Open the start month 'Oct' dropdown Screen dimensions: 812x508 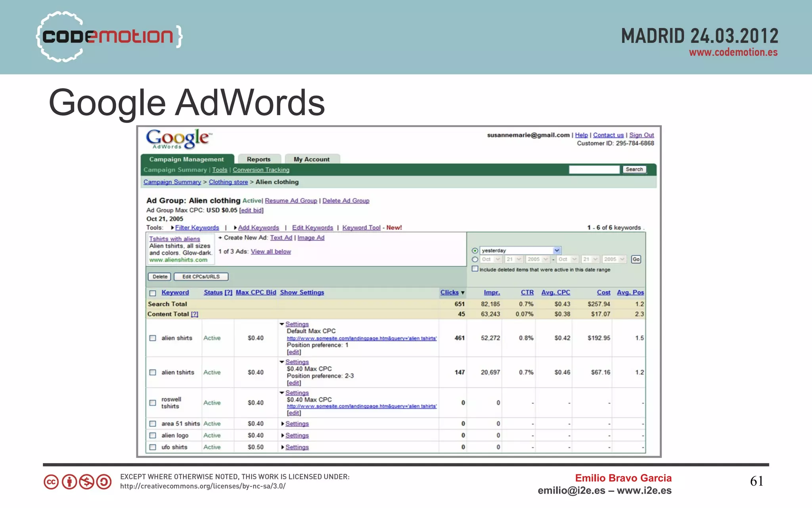[x=491, y=259]
